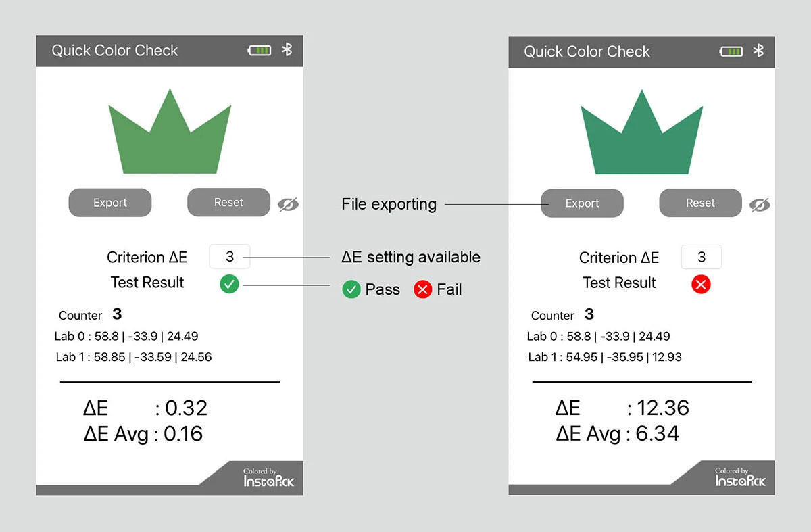Click InstaPick logo in right screen
Viewport: 811px width, 532px height.
click(x=741, y=479)
